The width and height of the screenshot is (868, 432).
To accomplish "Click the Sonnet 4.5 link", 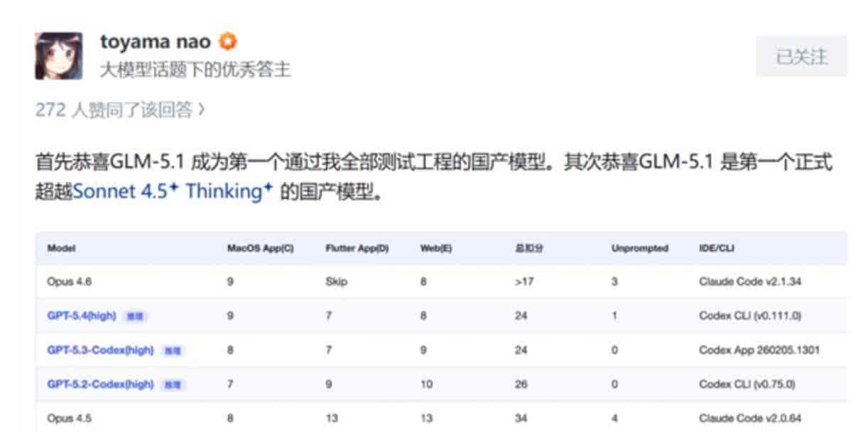I will click(x=126, y=192).
